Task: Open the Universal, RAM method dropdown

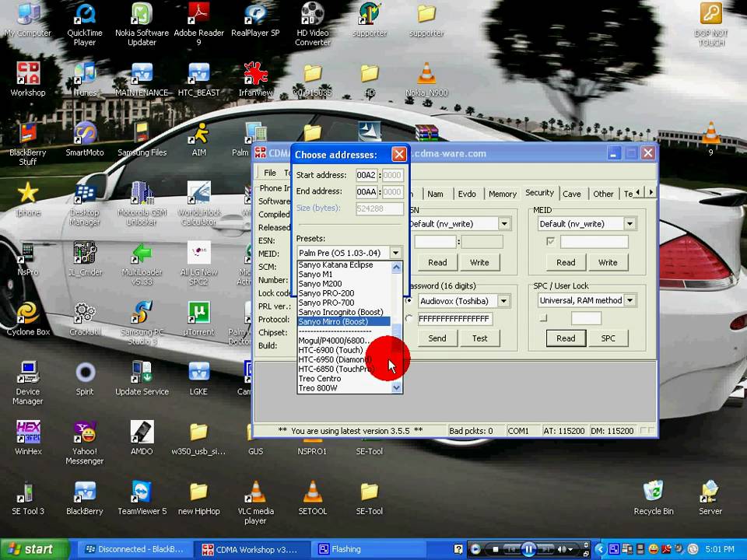Action: (x=630, y=300)
